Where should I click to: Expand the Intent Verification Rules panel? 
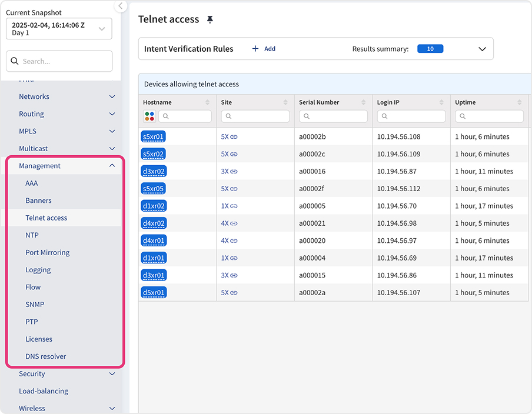point(482,49)
